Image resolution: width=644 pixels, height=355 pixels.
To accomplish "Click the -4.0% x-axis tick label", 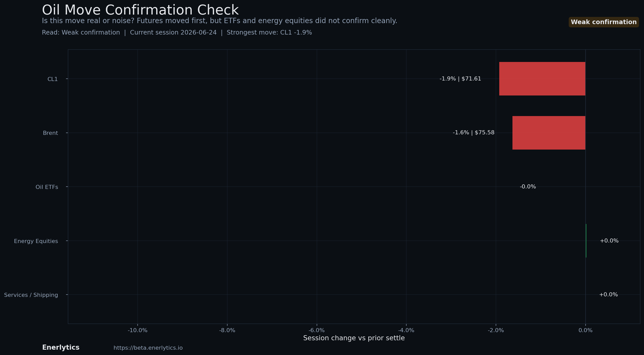I will [x=406, y=330].
